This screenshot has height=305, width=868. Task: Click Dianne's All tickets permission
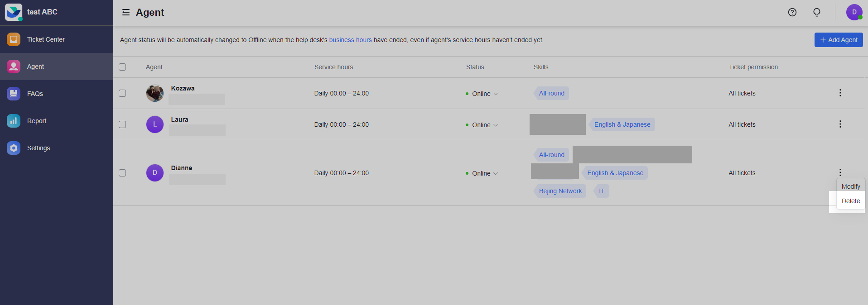742,173
